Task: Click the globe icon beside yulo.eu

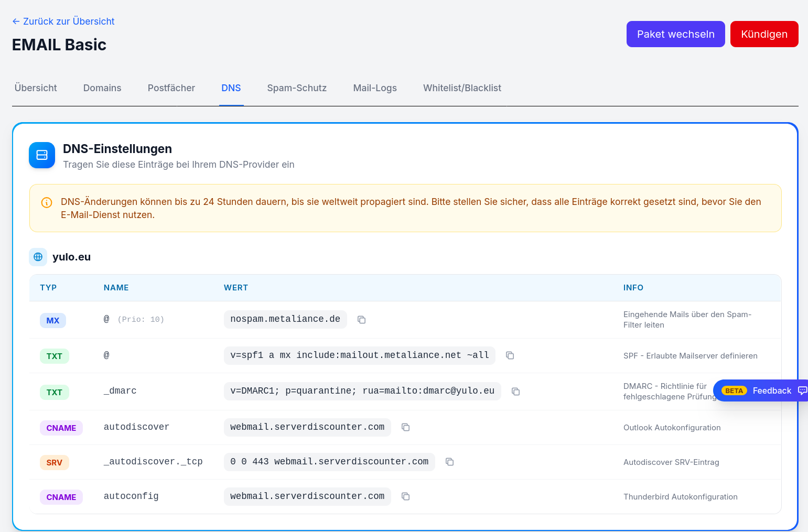Action: pyautogui.click(x=38, y=257)
